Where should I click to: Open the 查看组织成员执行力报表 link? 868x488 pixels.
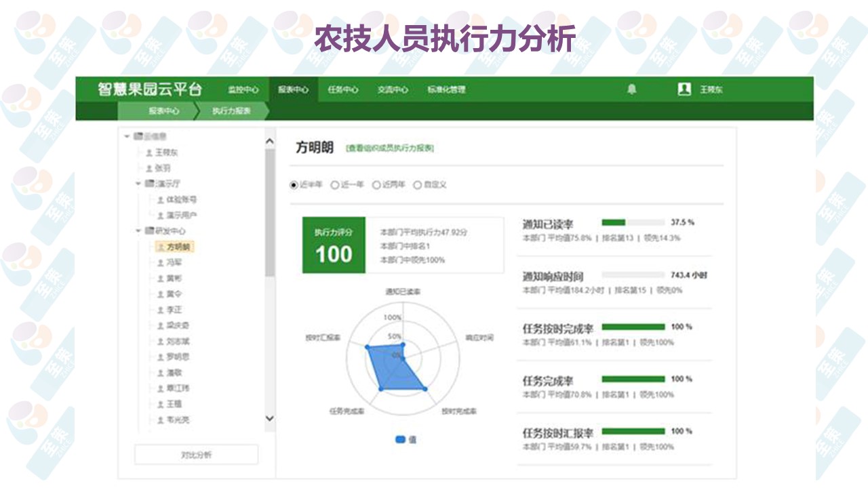point(390,148)
